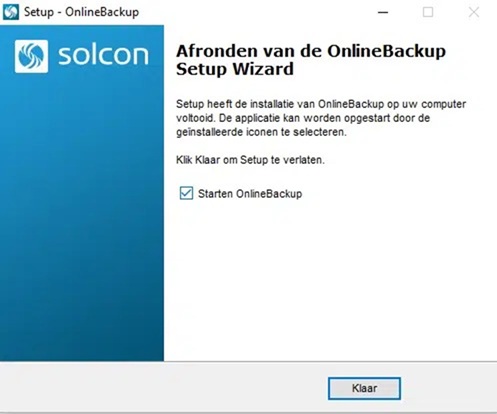Click the OnlineBackup icon in title bar
This screenshot has width=497, height=414.
point(11,12)
